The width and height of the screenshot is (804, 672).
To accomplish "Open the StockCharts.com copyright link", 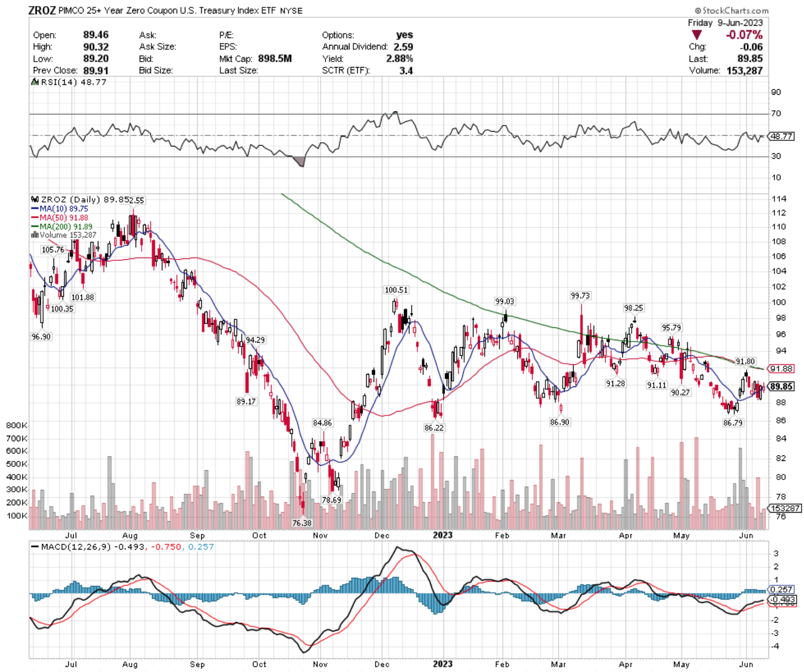I will (x=731, y=10).
